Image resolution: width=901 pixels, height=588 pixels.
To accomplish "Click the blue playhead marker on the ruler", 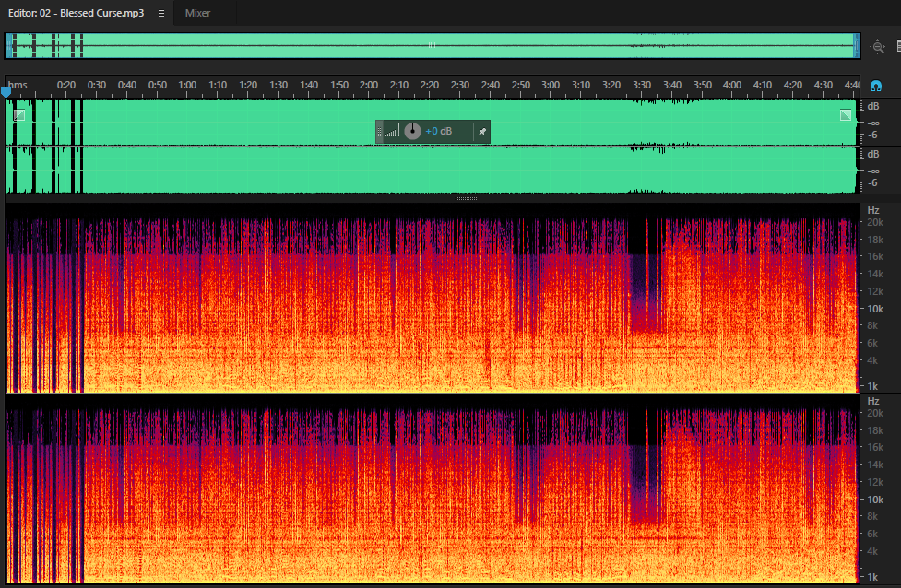I will 6,92.
